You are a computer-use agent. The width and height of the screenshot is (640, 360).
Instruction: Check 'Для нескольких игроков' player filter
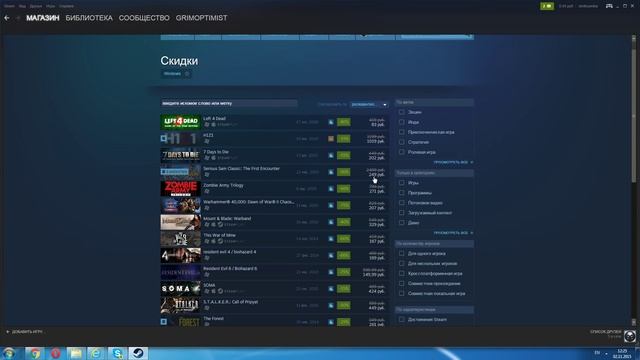pos(402,263)
